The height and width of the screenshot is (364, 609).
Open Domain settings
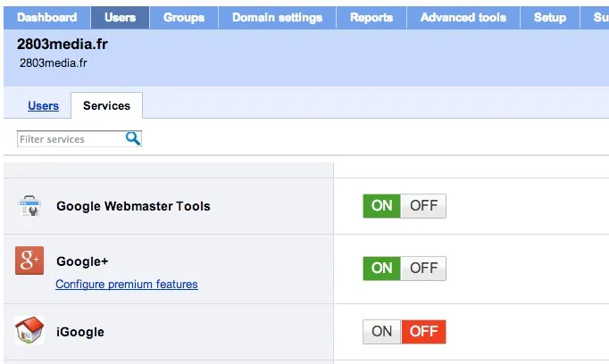278,18
